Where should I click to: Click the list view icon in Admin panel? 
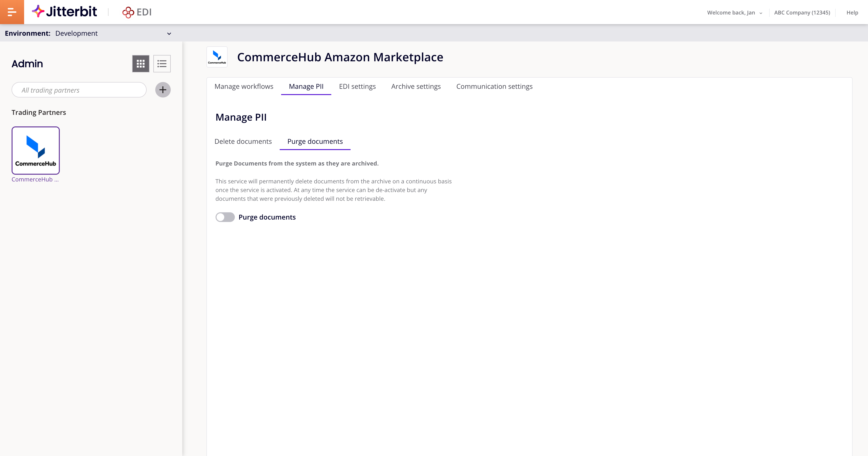pos(162,64)
